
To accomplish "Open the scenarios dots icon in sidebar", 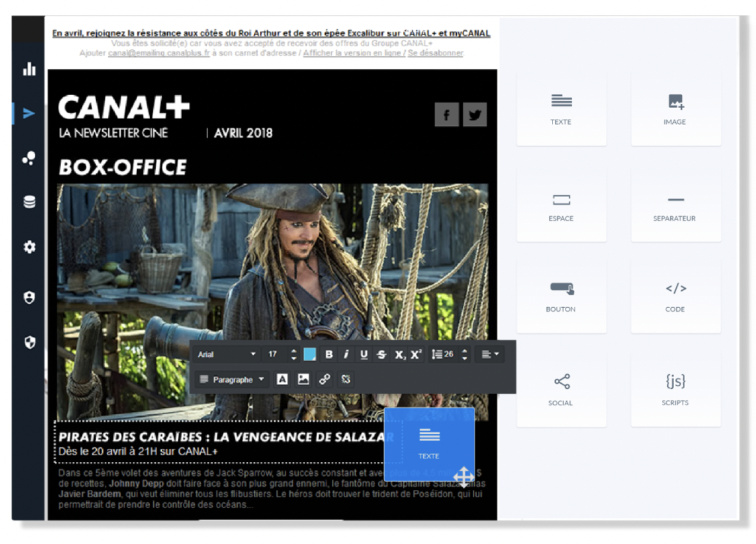I will pyautogui.click(x=29, y=158).
